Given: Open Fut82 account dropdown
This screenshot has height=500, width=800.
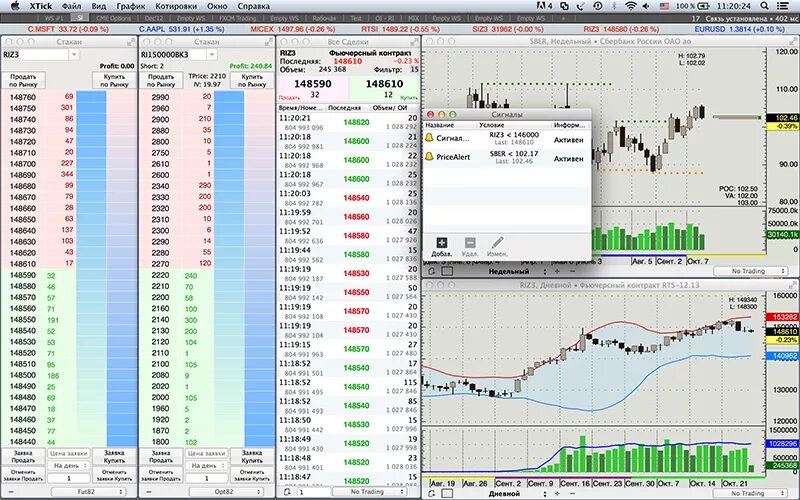Looking at the screenshot, I should coord(88,492).
